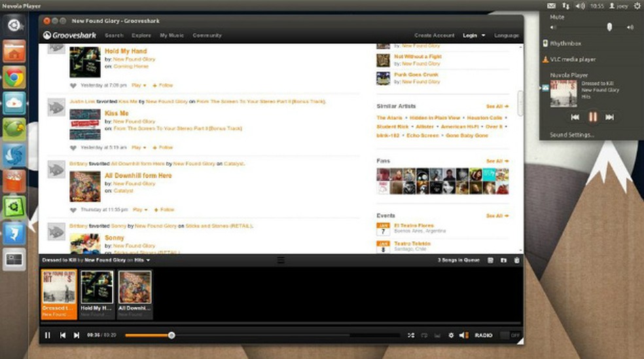Open the Explore menu
This screenshot has width=644, height=359.
coord(141,35)
